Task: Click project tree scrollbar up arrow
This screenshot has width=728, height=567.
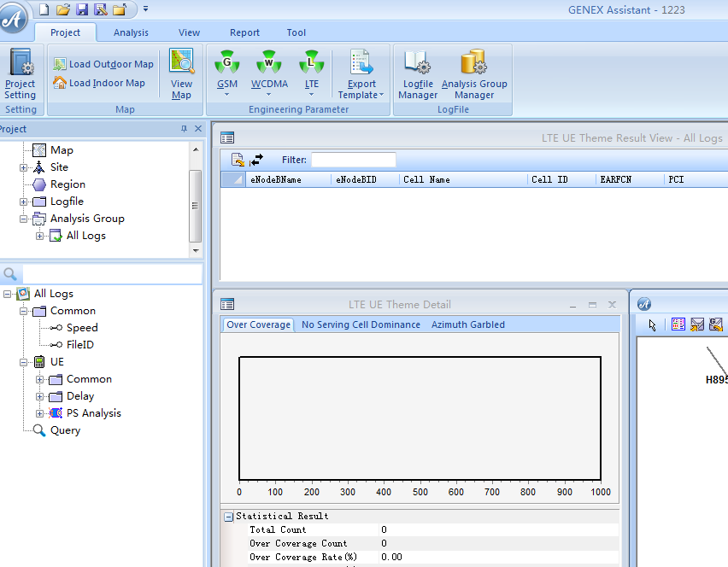Action: (196, 149)
